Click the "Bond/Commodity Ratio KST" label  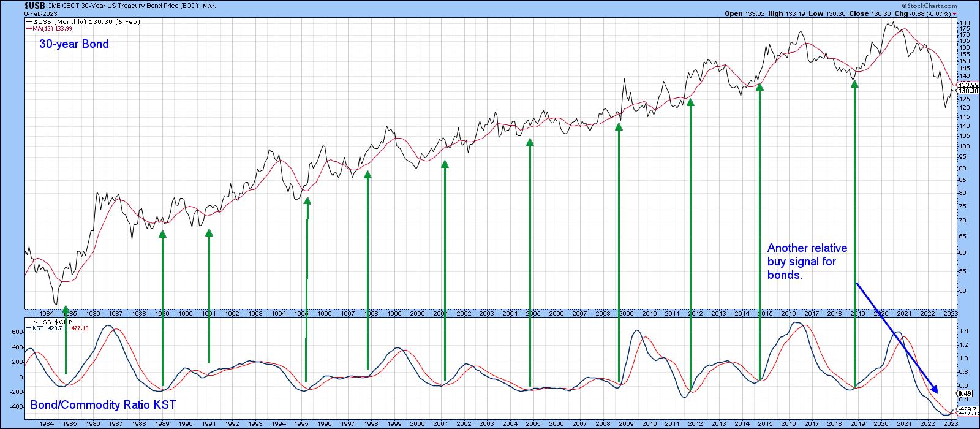(x=102, y=405)
